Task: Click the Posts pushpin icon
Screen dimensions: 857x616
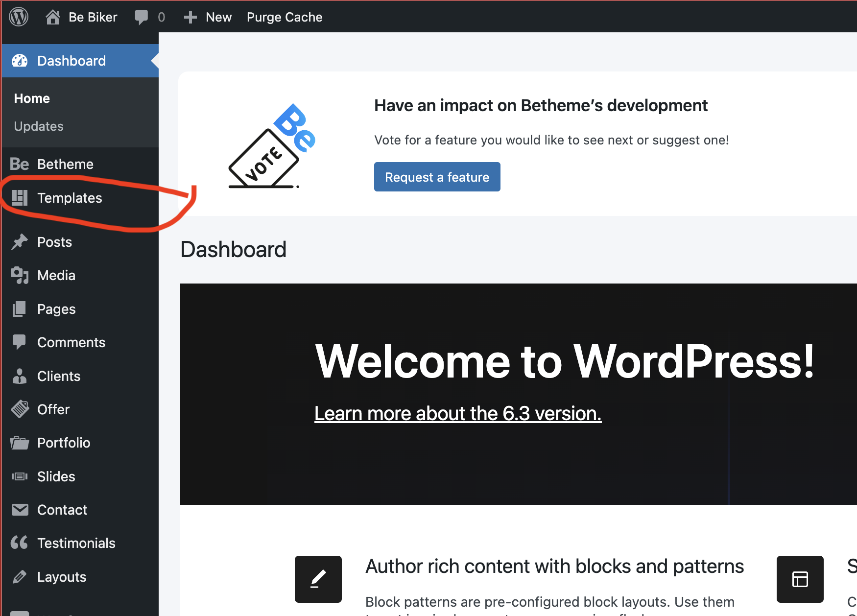Action: tap(20, 242)
